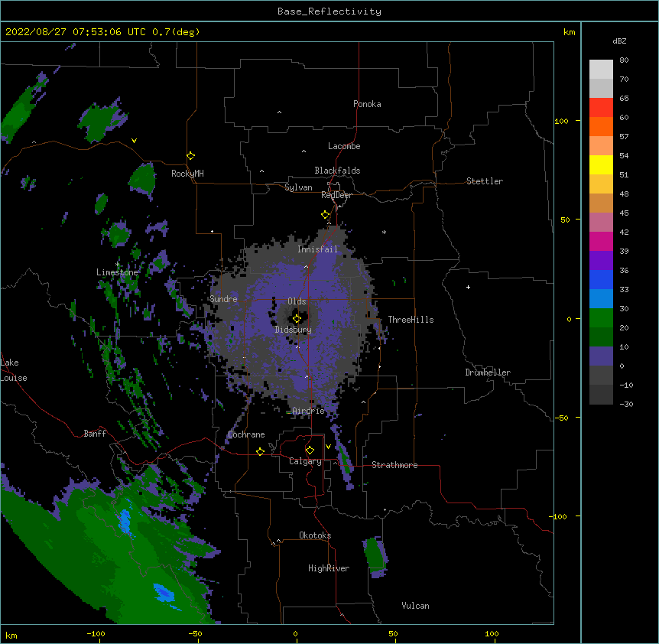Click the yellow V marker east of Calgary
Viewport: 659px width, 644px height.
pyautogui.click(x=328, y=447)
